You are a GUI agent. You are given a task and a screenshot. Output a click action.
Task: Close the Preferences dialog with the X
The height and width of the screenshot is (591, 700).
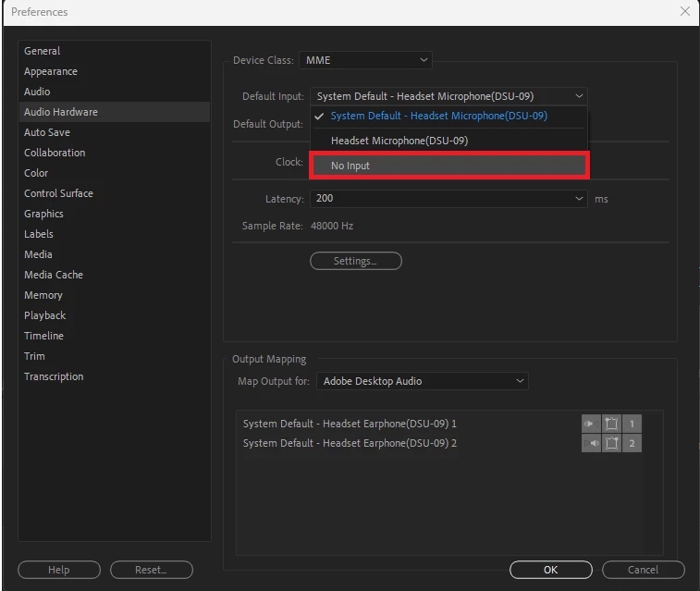685,11
